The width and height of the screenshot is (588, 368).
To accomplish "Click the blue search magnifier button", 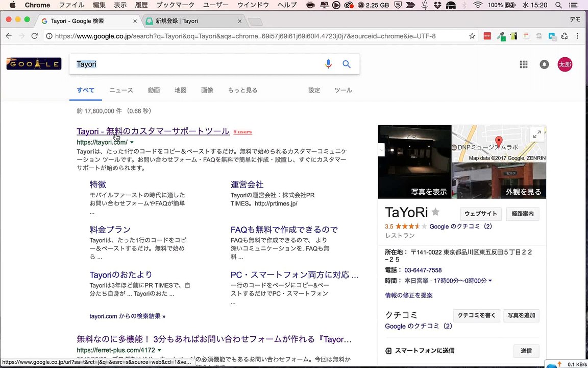I will pos(347,64).
